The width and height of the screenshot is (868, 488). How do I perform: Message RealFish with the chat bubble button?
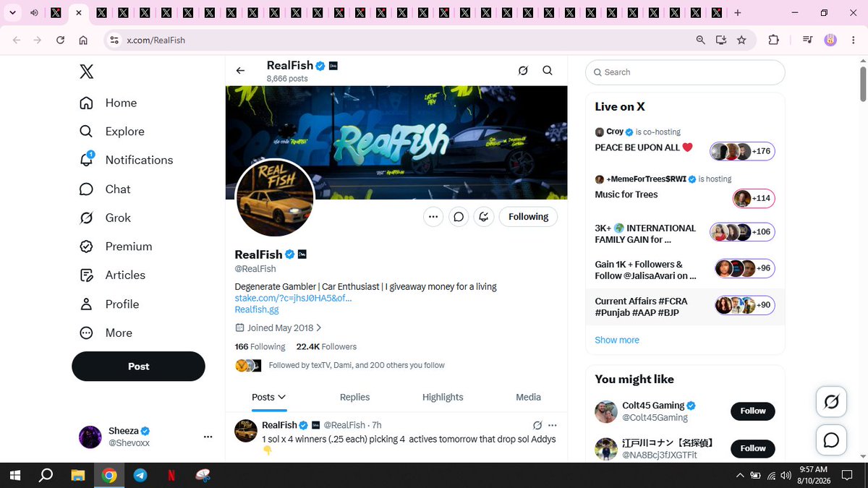459,217
